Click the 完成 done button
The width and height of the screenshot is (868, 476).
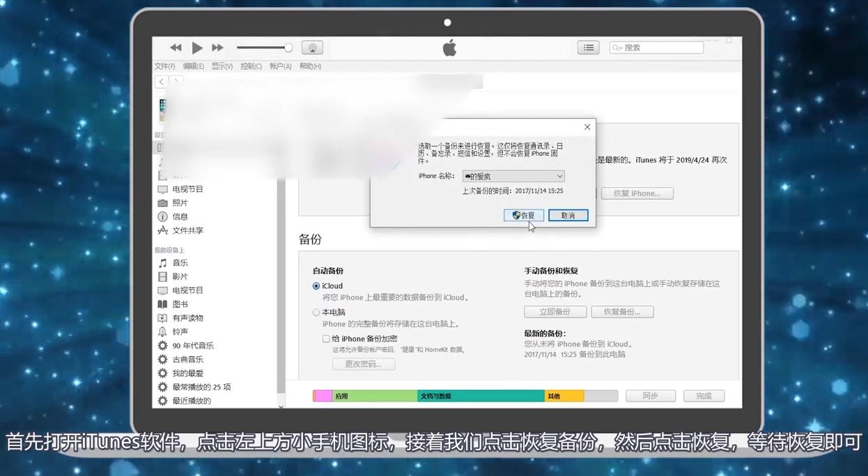tap(704, 395)
